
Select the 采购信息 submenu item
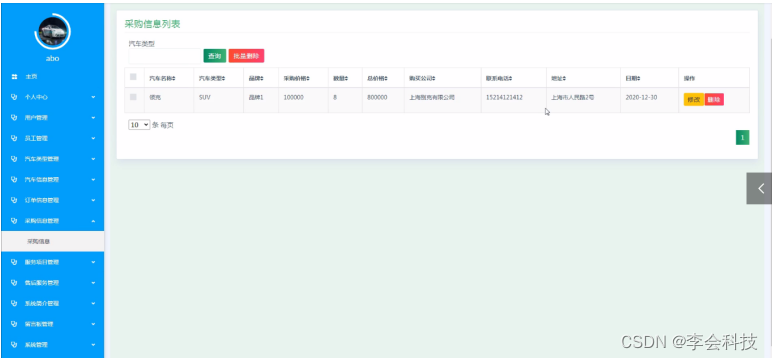coord(52,242)
